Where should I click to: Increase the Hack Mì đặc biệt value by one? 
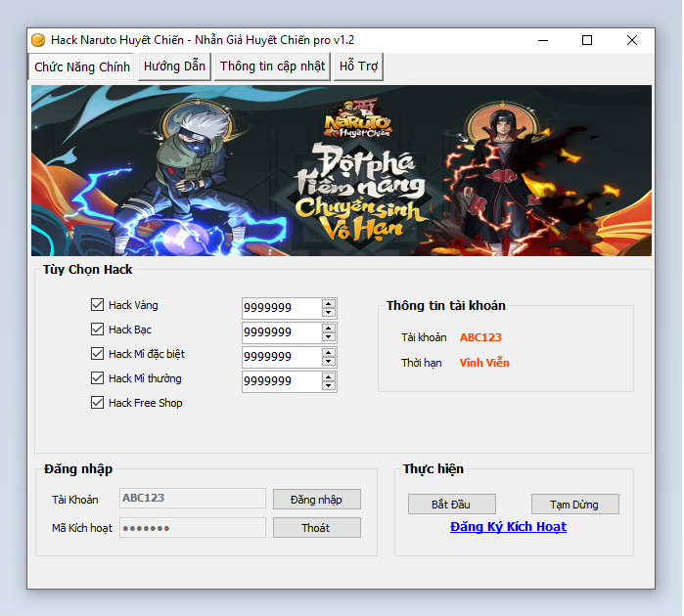coord(329,352)
